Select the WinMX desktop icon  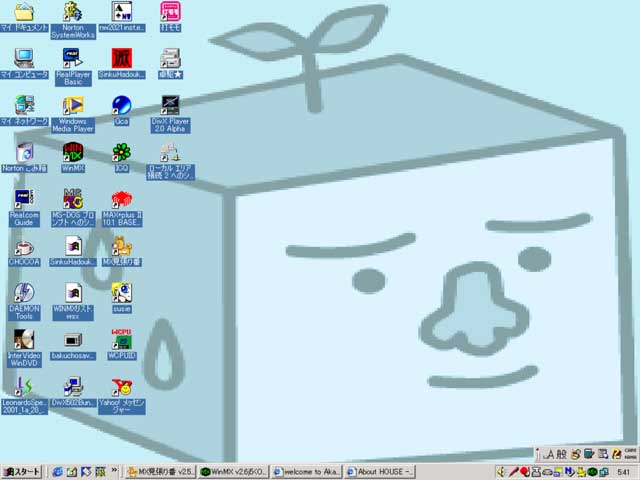coord(72,151)
